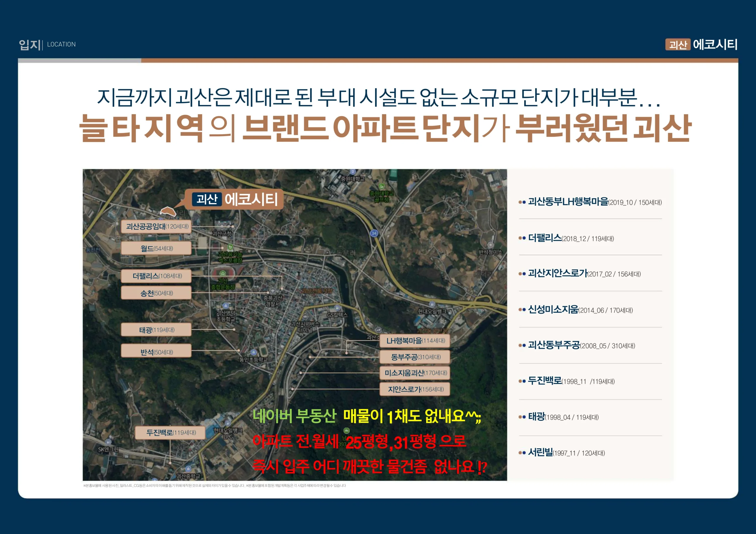The image size is (756, 534).
Task: Select the 태광(119세대) map label
Action: pos(157,329)
